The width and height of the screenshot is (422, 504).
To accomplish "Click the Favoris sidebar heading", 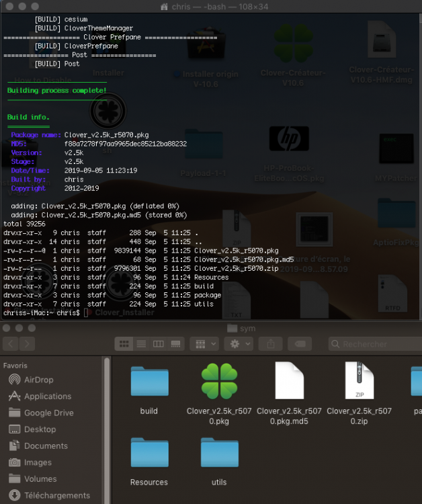I will click(x=15, y=366).
